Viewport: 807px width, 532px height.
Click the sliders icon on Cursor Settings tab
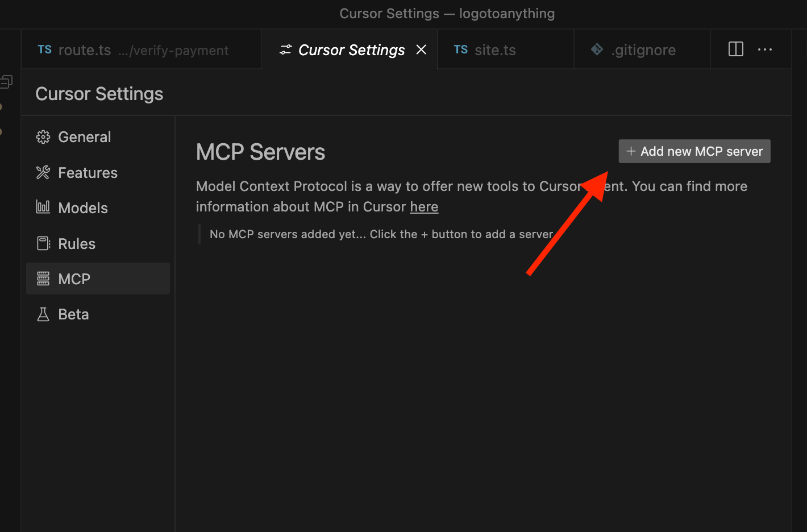tap(285, 49)
